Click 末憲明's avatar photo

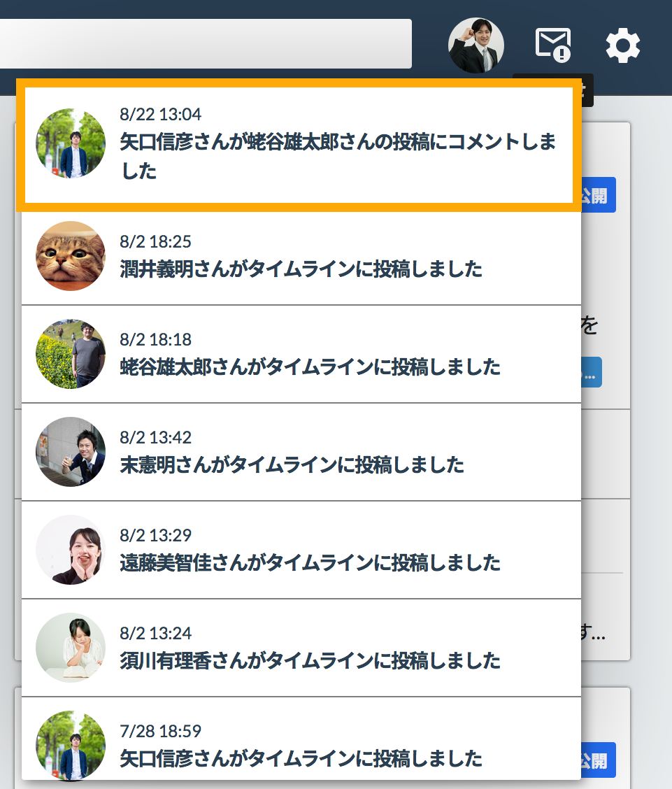71,452
